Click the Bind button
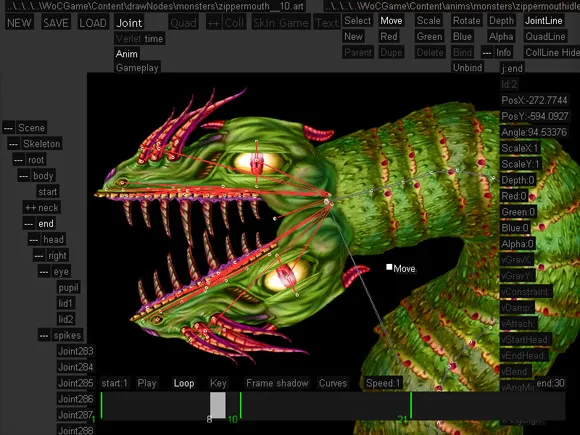The image size is (580, 435). [462, 52]
